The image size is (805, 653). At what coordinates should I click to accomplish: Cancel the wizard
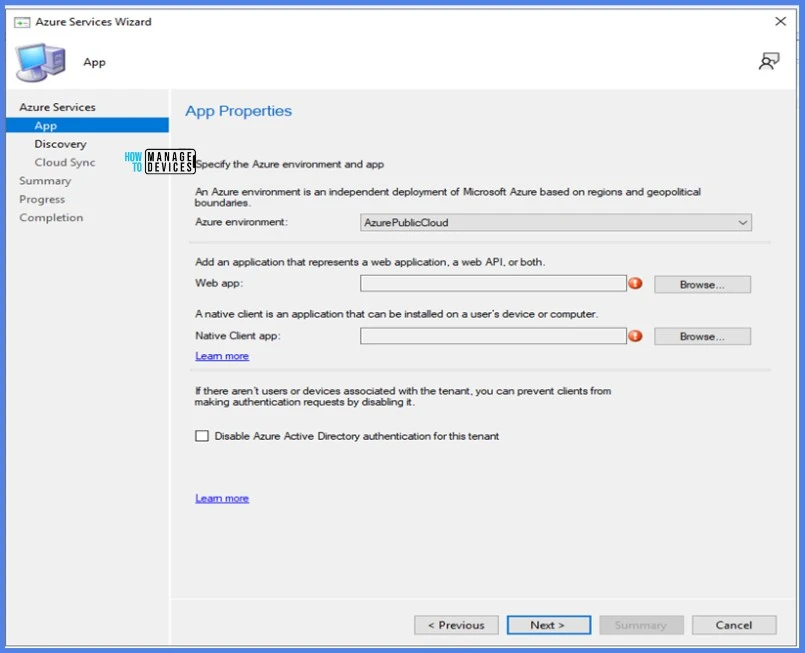point(734,625)
